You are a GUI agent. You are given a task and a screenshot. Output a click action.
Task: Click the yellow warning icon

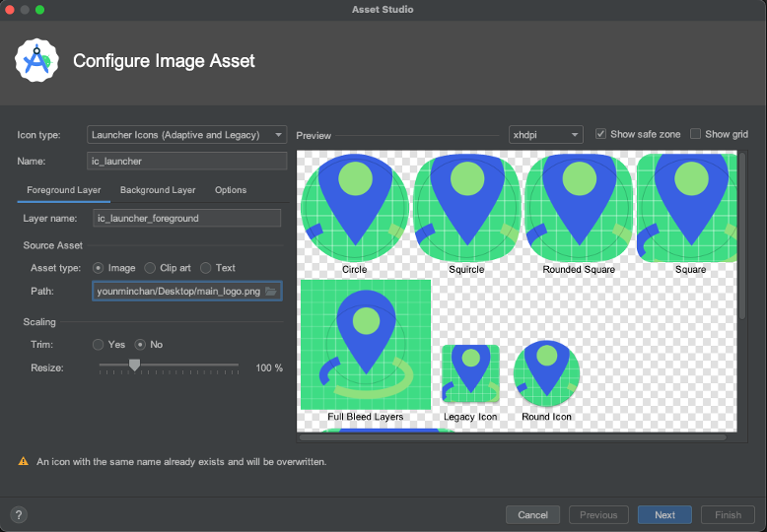coord(23,461)
